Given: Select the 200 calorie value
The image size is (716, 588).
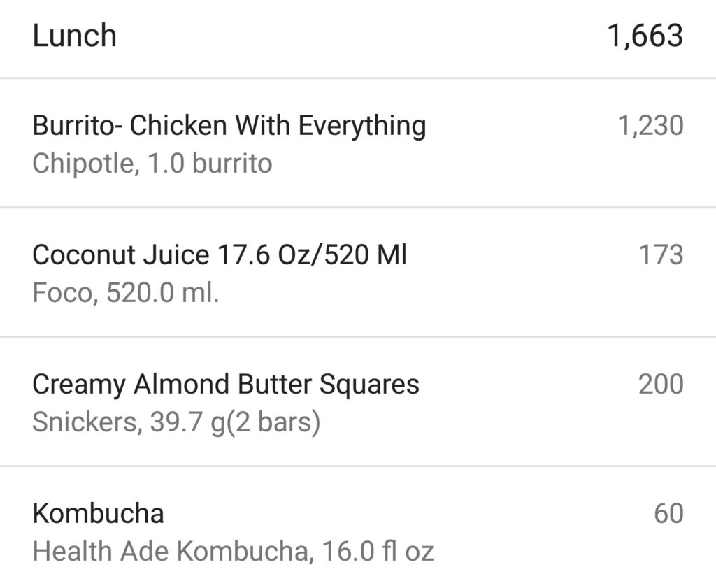Looking at the screenshot, I should (x=661, y=385).
